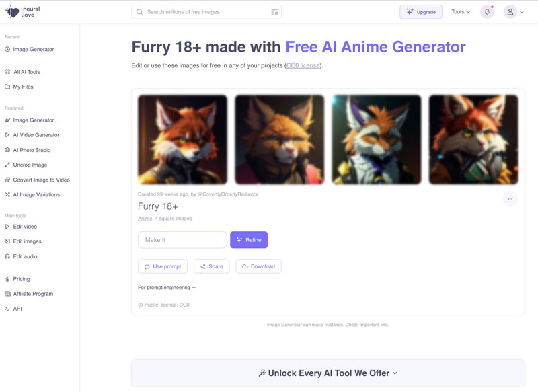This screenshot has width=538, height=392.
Task: Open AI Photo Studio
Action: [x=32, y=149]
